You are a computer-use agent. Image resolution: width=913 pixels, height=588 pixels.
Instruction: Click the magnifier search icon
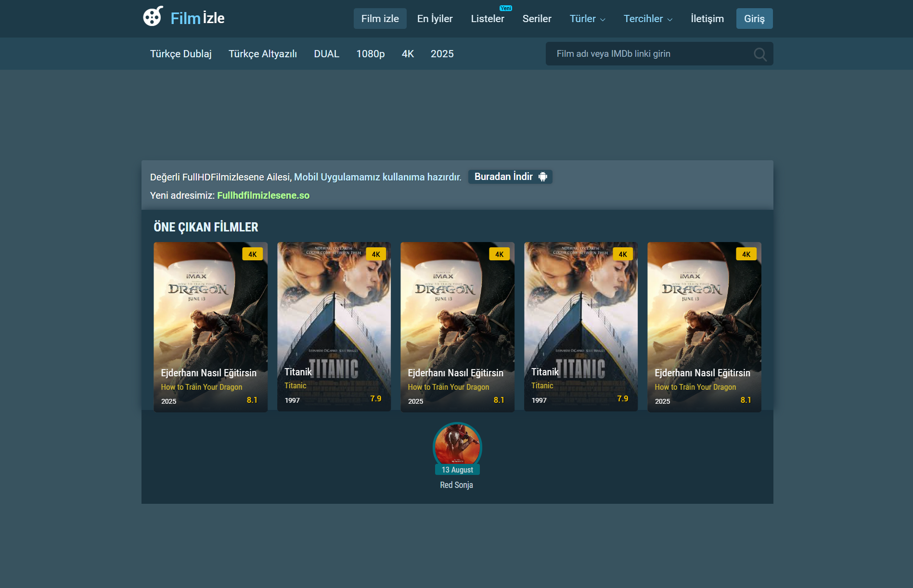[760, 54]
